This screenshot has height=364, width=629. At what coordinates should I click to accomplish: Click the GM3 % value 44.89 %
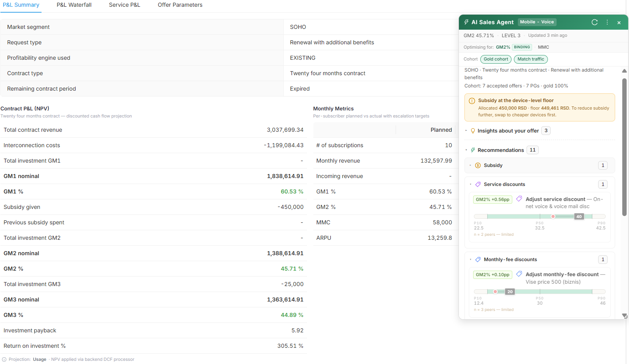point(292,315)
